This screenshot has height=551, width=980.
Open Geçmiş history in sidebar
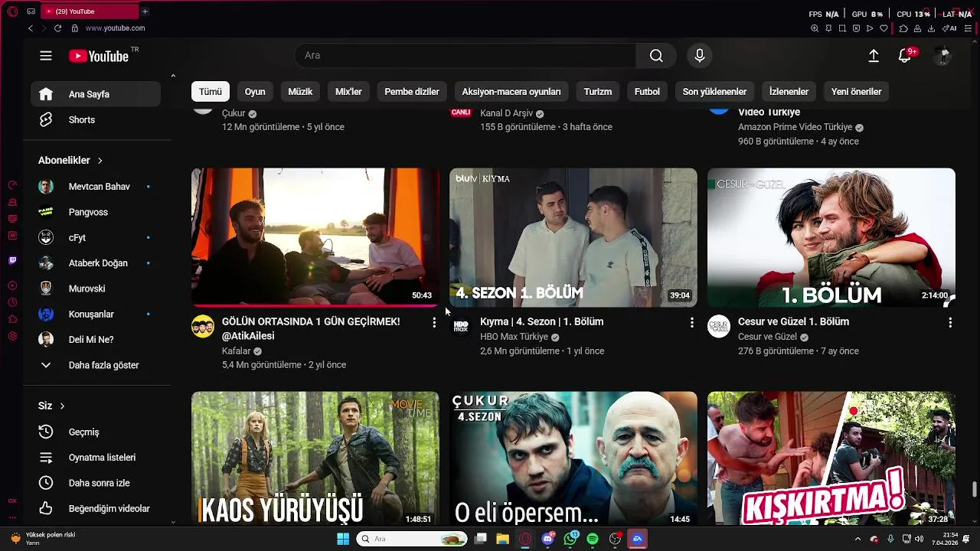pyautogui.click(x=96, y=432)
